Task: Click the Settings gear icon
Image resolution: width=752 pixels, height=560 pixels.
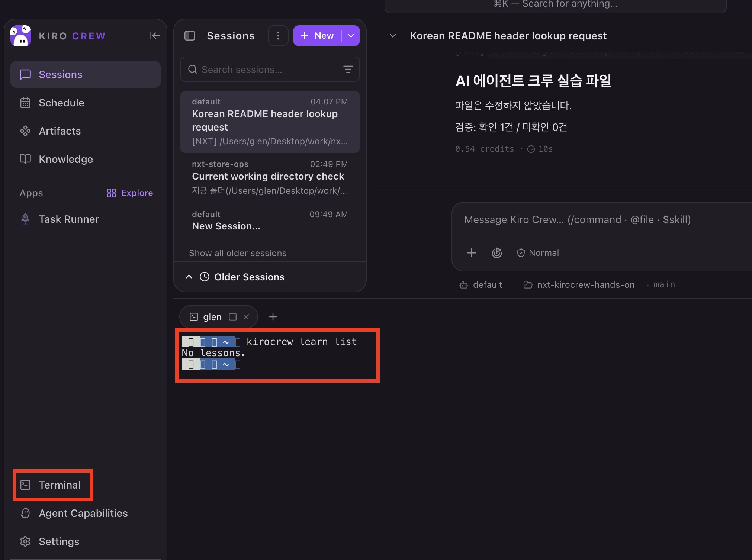Action: (x=25, y=541)
